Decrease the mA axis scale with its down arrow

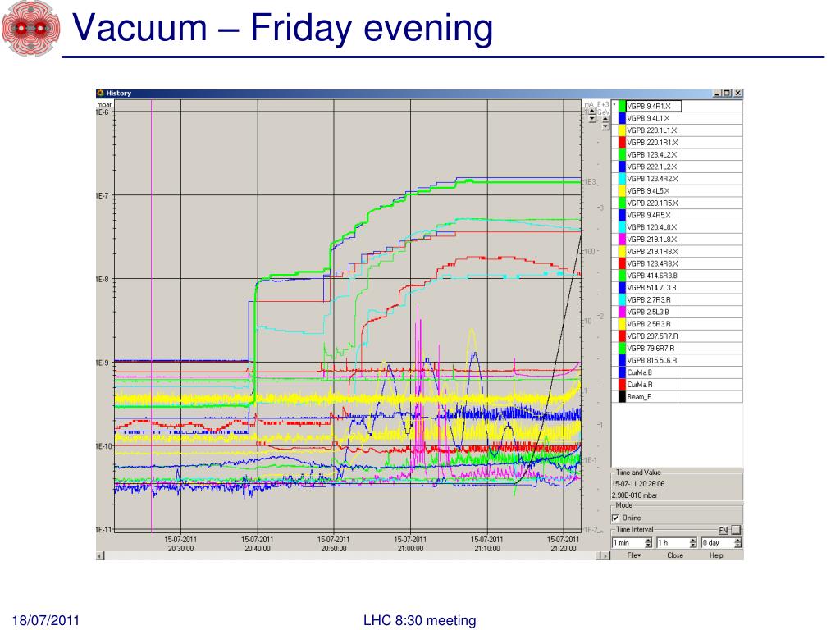click(592, 118)
